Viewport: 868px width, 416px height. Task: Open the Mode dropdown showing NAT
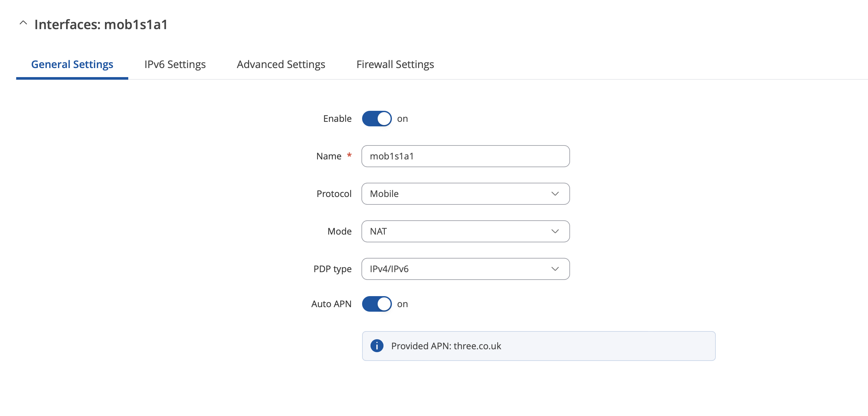point(465,231)
